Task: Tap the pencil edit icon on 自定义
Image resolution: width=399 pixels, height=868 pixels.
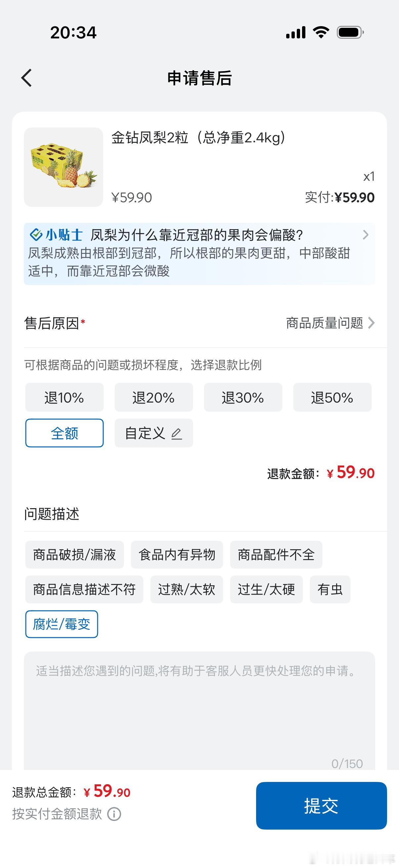Action: (176, 433)
